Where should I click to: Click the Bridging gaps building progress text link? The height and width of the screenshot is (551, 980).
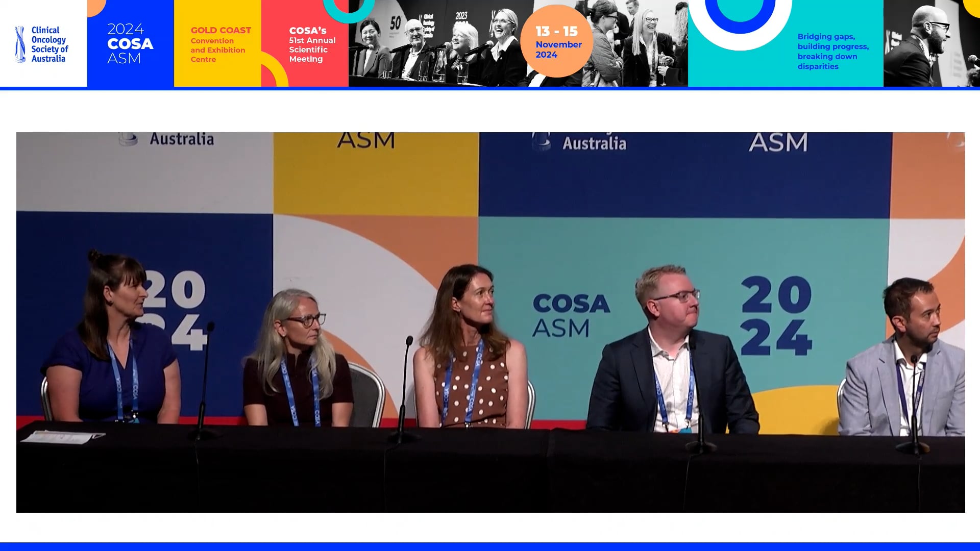[832, 51]
